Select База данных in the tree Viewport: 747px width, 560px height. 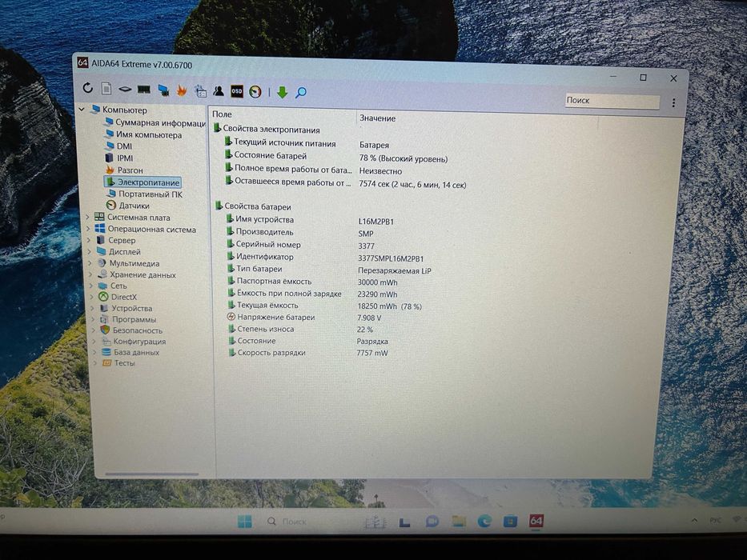coord(131,352)
